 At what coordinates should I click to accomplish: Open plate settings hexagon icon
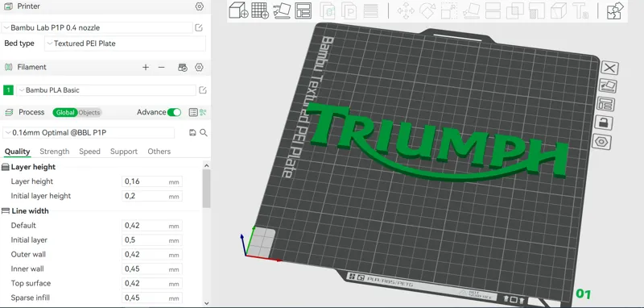coord(601,142)
